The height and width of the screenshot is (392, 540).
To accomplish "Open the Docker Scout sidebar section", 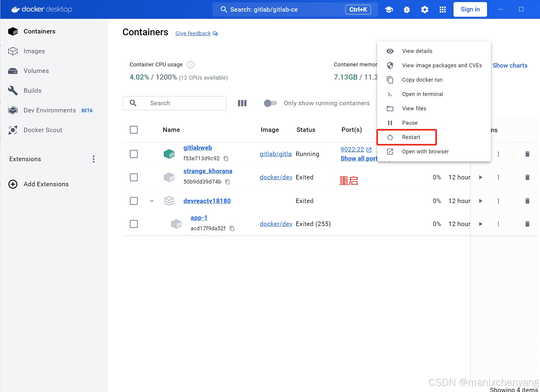I will click(x=43, y=130).
